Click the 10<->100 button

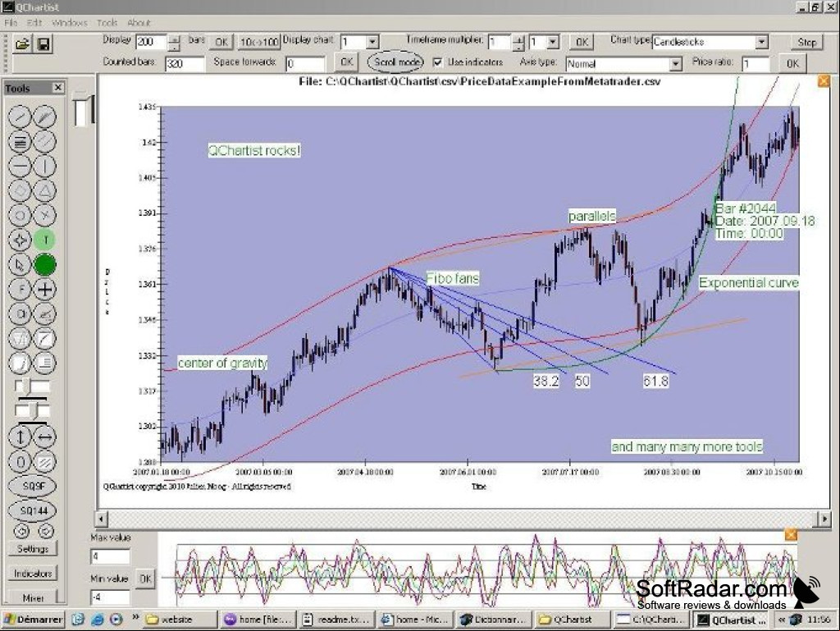click(x=259, y=42)
